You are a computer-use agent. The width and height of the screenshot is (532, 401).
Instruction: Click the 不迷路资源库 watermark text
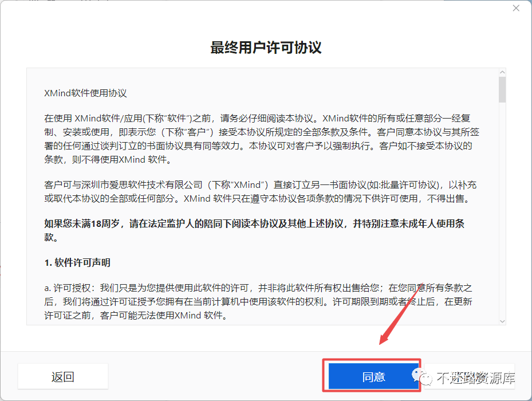coord(476,378)
